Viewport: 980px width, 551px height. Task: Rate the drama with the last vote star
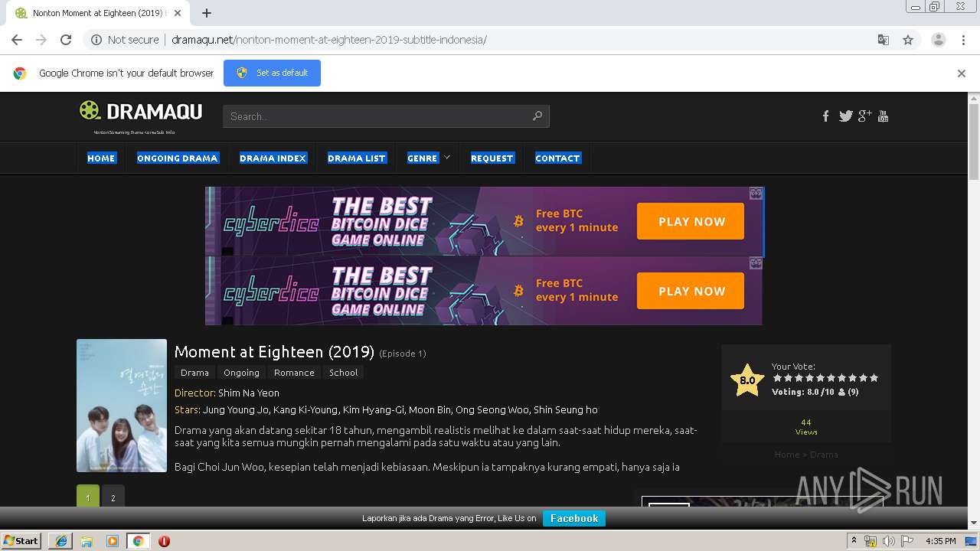click(x=874, y=378)
